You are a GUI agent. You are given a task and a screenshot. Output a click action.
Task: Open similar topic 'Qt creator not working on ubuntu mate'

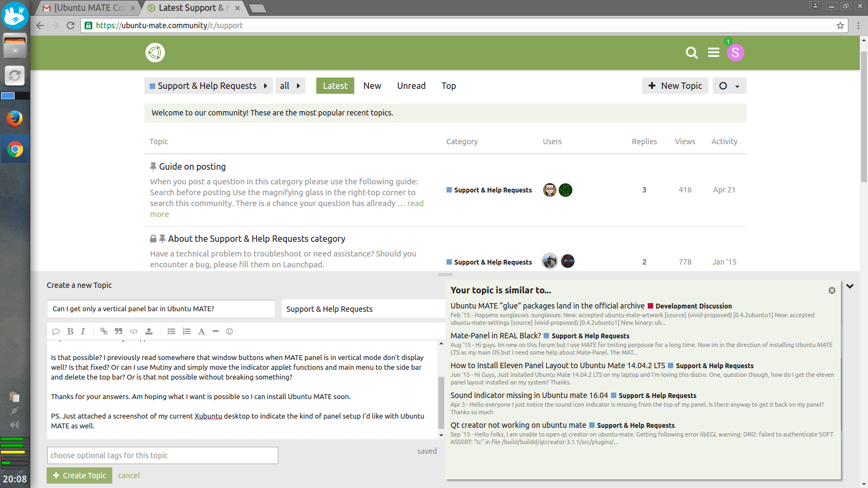pos(519,425)
